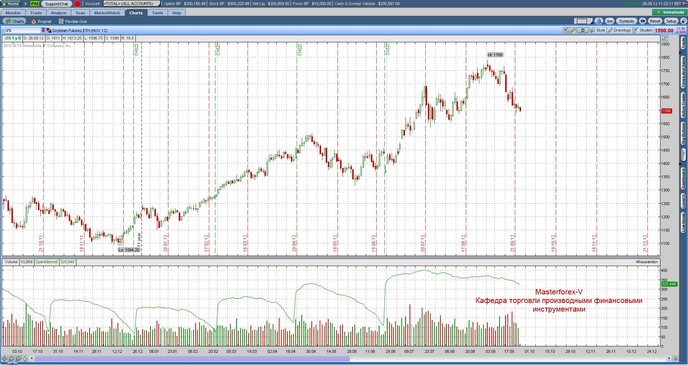The height and width of the screenshot is (365, 688).
Task: Open the symbol actions dropdown arrow
Action: [43, 31]
